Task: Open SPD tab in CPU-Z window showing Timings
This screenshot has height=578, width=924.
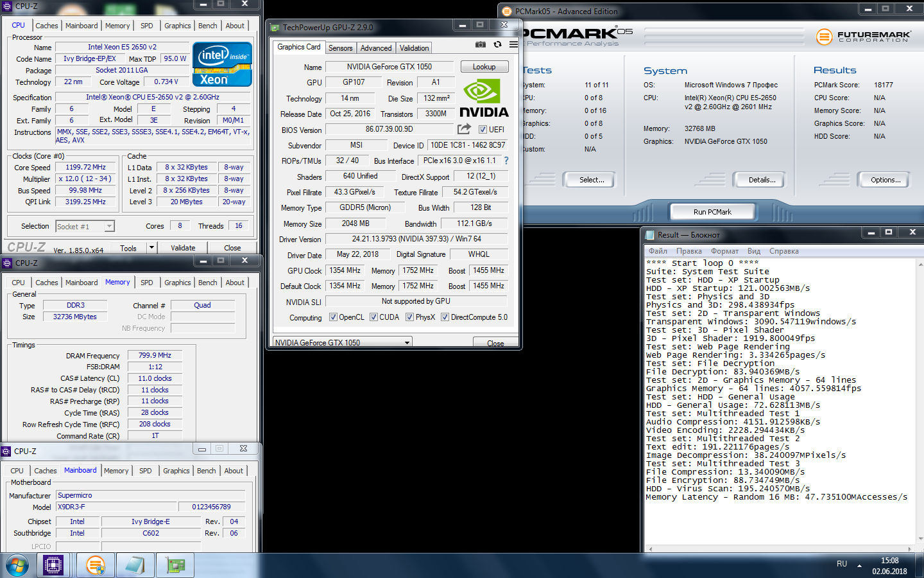Action: (x=147, y=283)
